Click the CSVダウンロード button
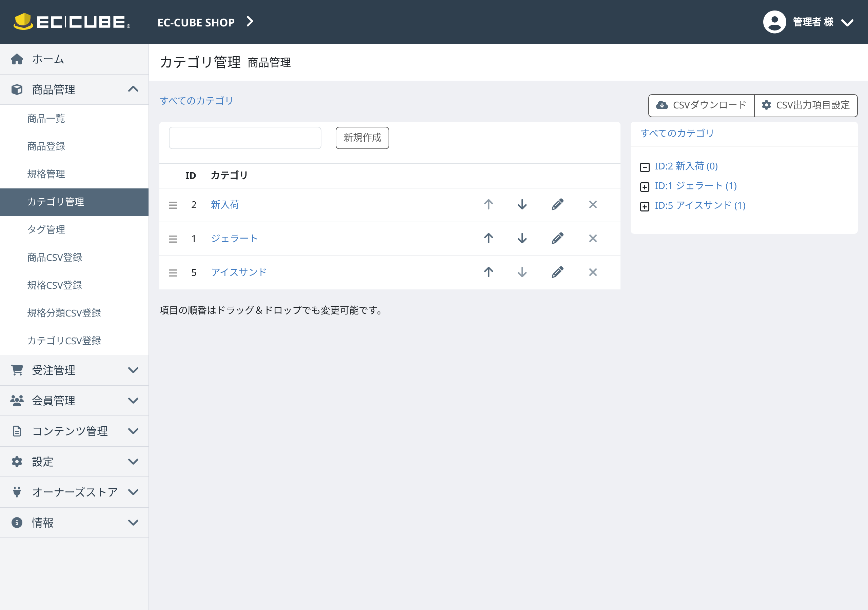This screenshot has width=868, height=610. point(701,105)
